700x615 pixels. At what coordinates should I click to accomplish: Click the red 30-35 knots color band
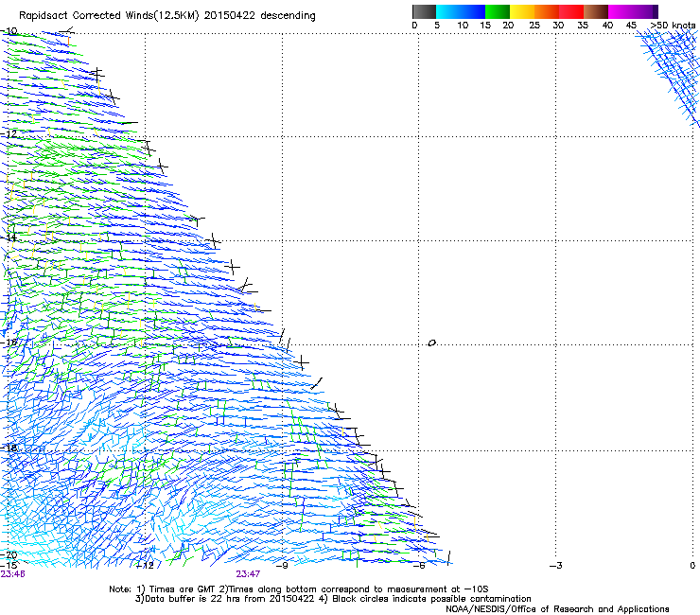571,11
